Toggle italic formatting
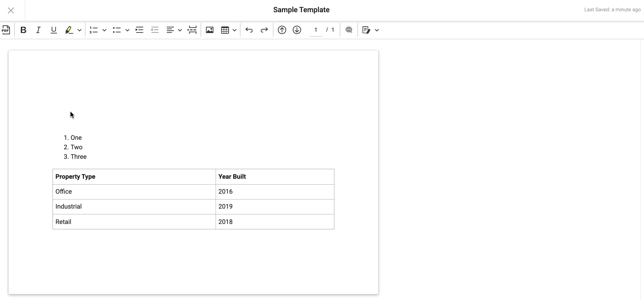The height and width of the screenshot is (300, 644). [x=38, y=29]
